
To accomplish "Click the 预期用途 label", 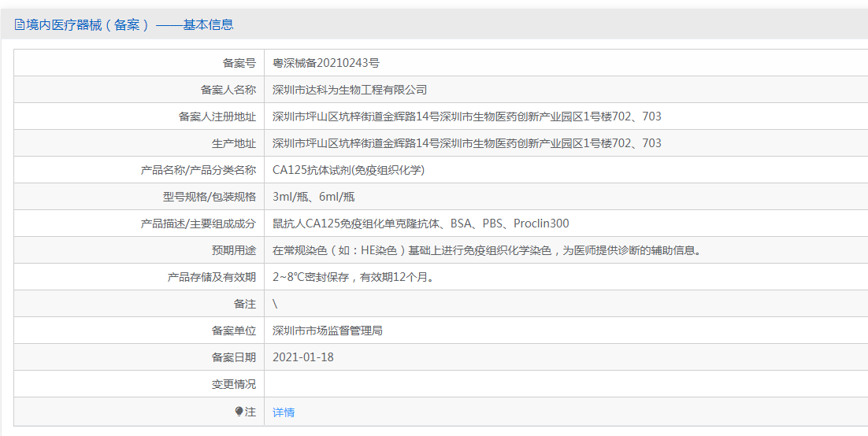I will click(234, 250).
